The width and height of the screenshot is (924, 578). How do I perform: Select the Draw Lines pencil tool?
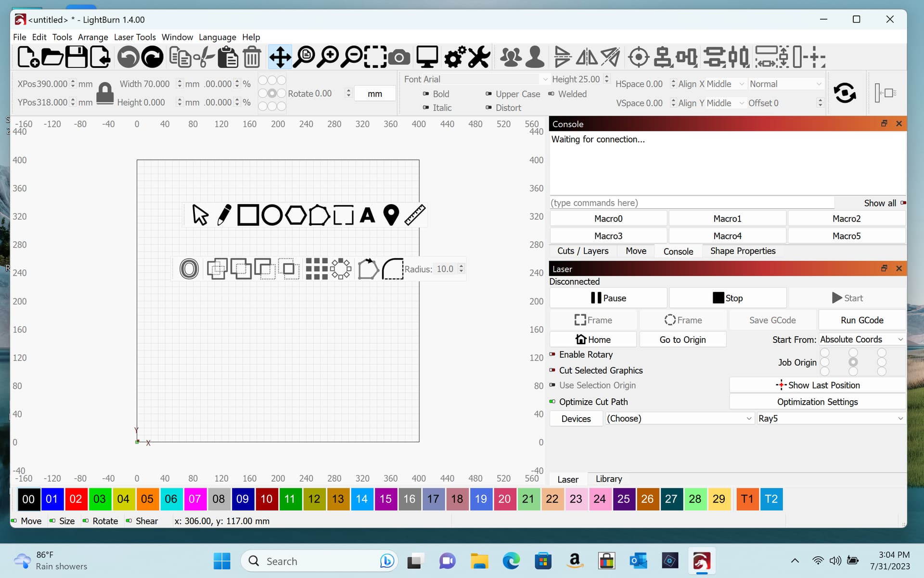[224, 215]
